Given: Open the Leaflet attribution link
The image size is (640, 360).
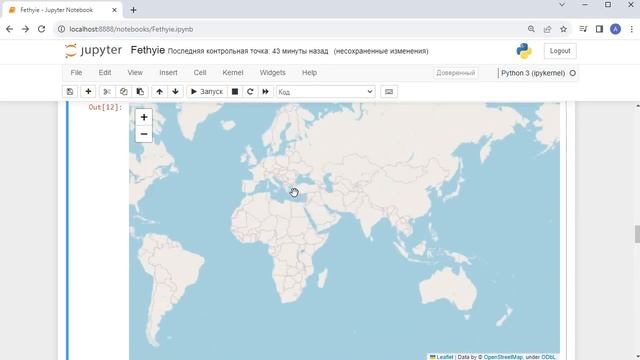Looking at the screenshot, I should pos(441,357).
